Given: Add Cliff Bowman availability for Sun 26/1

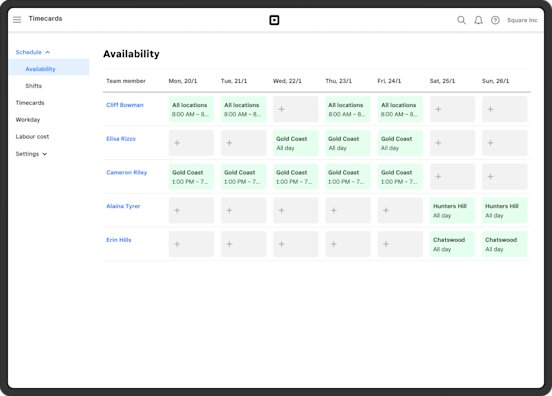Looking at the screenshot, I should tap(504, 109).
